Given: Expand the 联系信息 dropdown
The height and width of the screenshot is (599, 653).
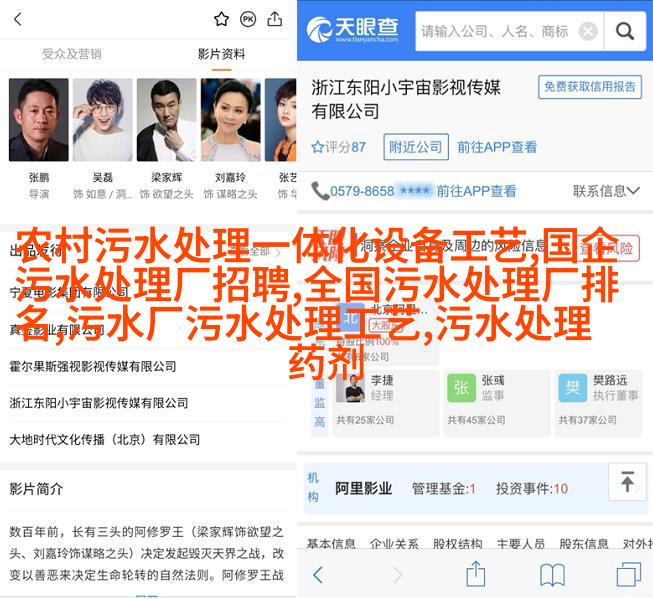Looking at the screenshot, I should point(606,191).
